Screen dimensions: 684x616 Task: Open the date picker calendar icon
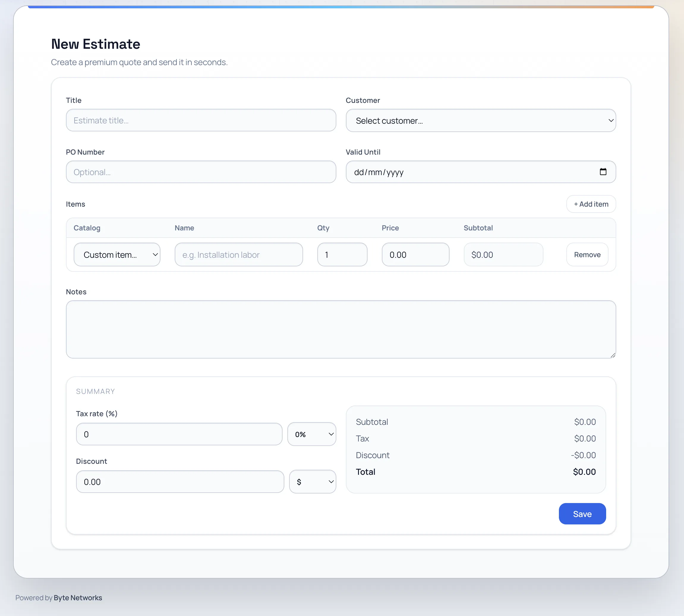[603, 172]
